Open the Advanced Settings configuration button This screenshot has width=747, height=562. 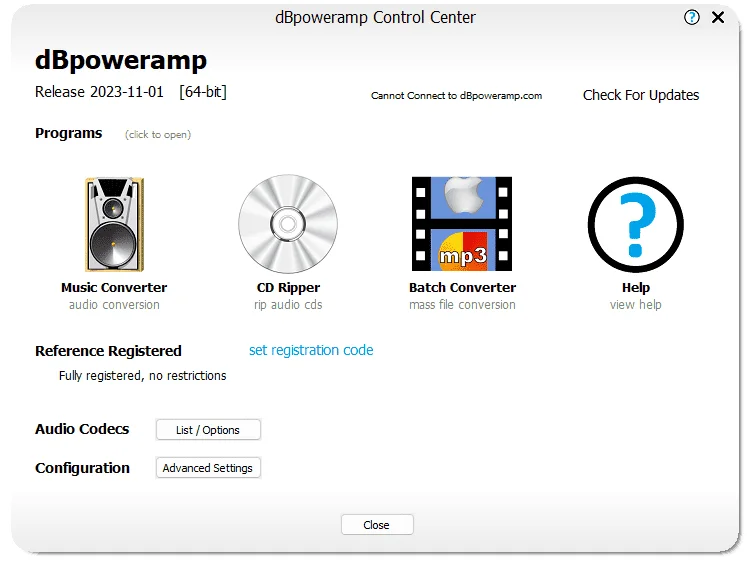pos(208,468)
